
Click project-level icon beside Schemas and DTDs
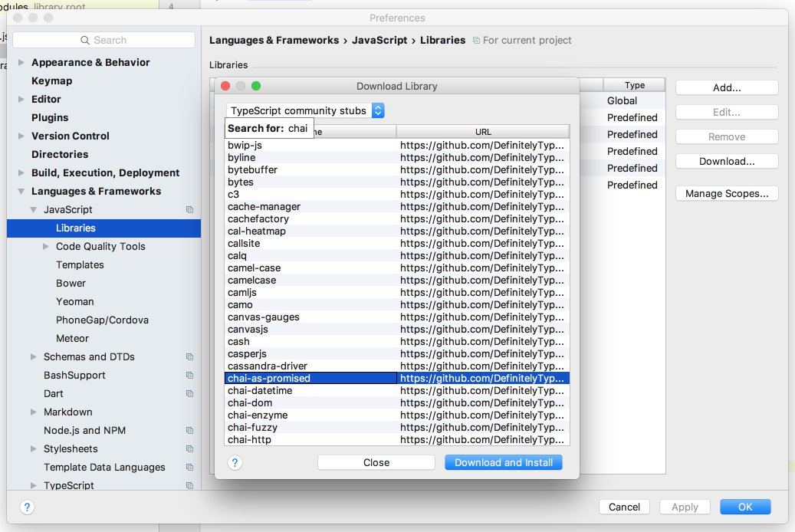click(189, 357)
